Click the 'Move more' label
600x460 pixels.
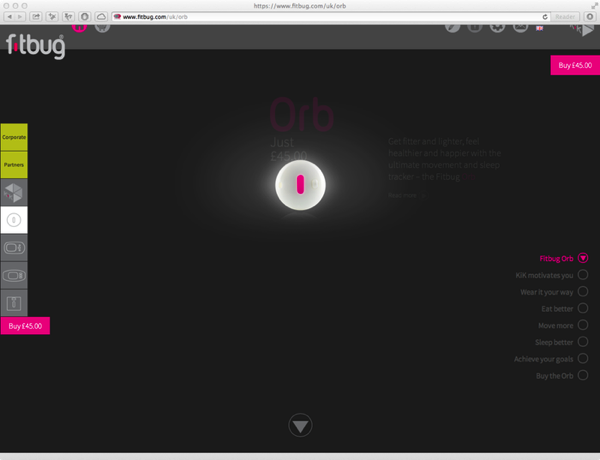click(x=556, y=326)
